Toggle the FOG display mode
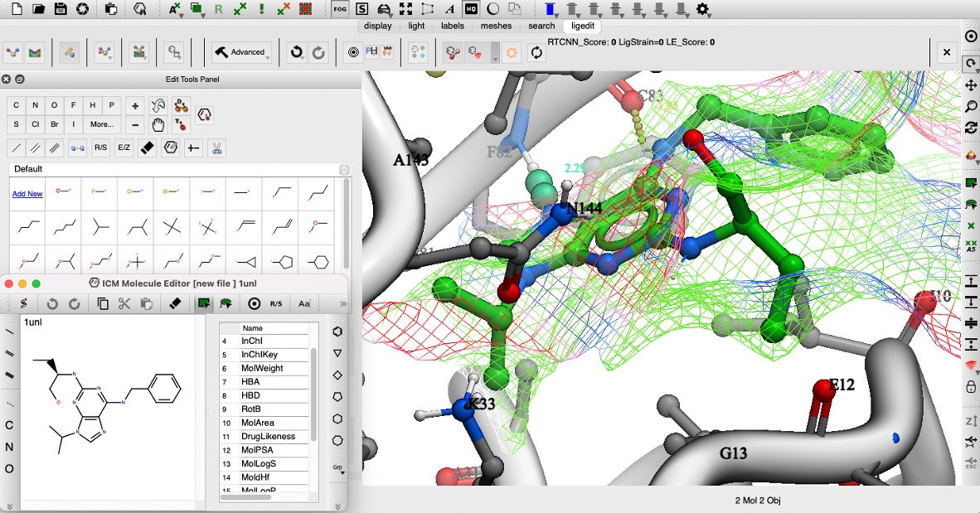Screen dimensions: 980x513 [x=340, y=9]
